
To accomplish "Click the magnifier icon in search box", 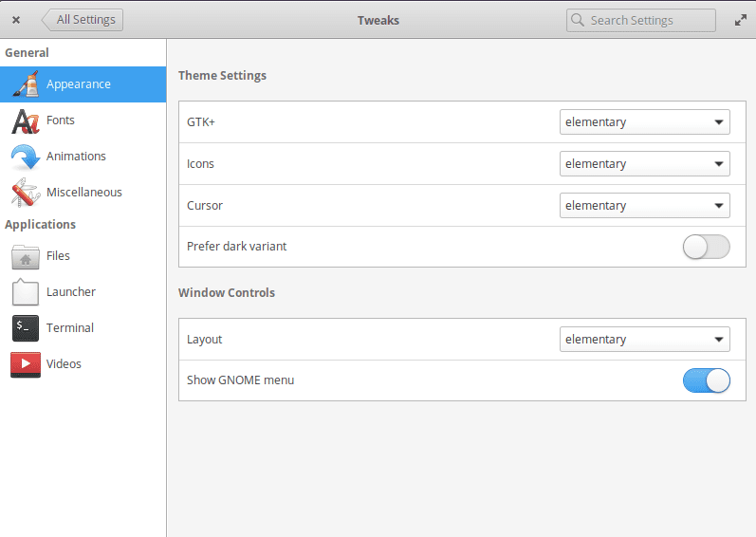I will [x=577, y=20].
